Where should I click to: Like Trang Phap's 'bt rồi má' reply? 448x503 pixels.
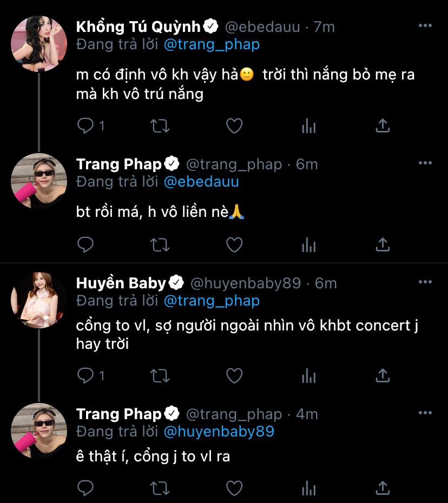coord(234,245)
